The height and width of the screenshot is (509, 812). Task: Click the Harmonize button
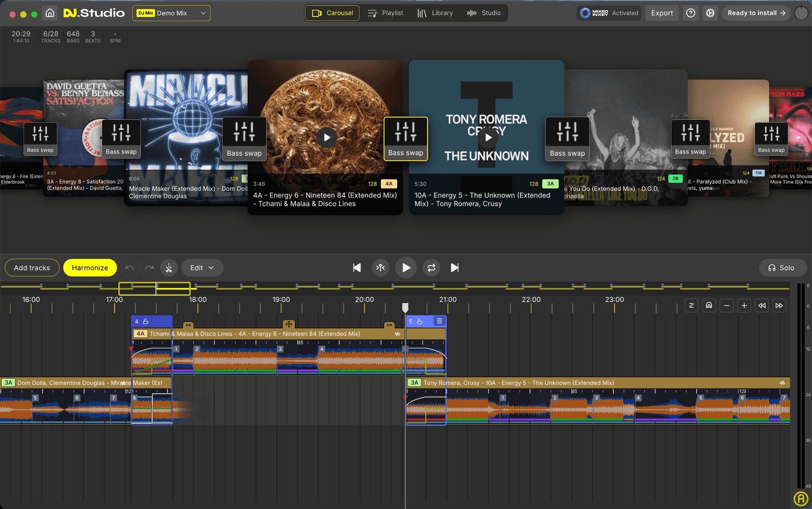[90, 267]
